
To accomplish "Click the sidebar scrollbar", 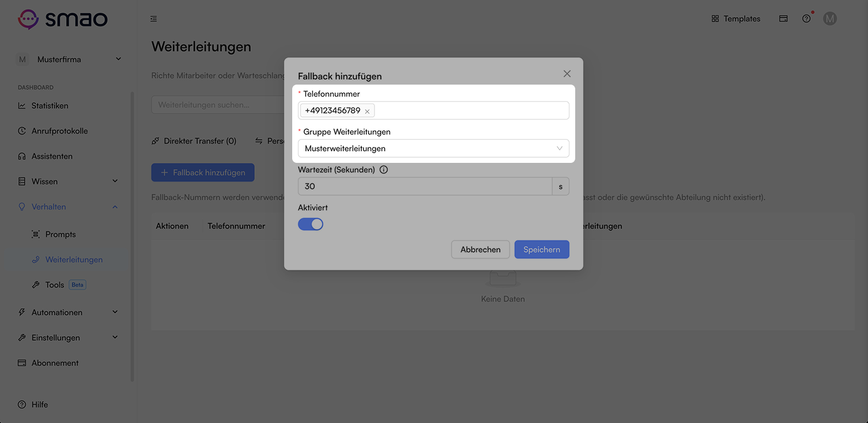I will [x=132, y=236].
